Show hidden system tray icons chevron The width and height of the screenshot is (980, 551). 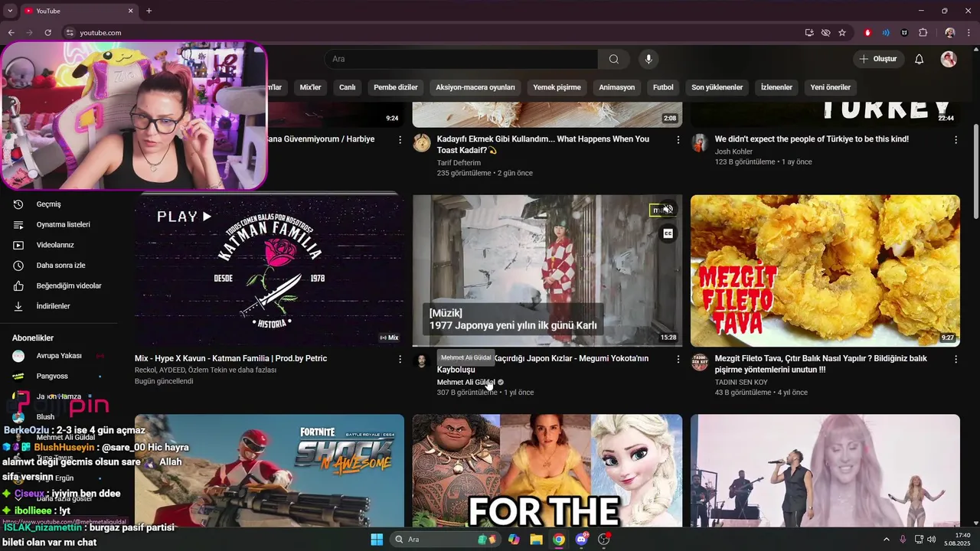pyautogui.click(x=887, y=540)
